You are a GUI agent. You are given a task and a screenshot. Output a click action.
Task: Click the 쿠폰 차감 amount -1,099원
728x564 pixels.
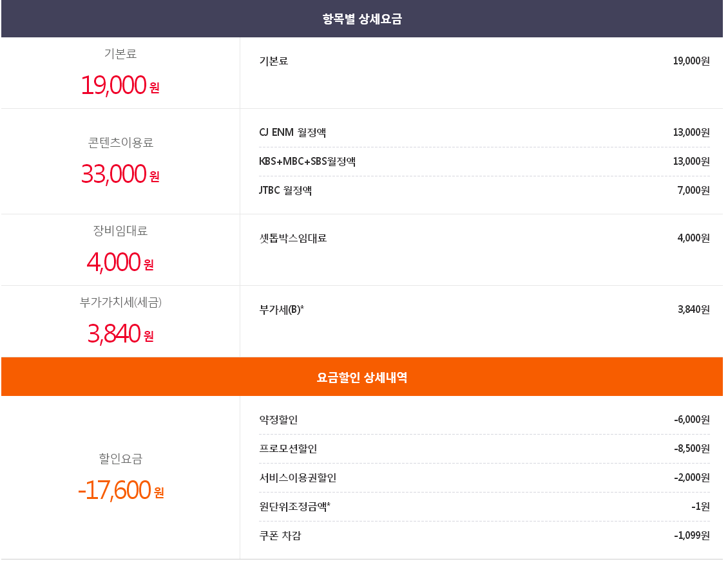coord(691,536)
